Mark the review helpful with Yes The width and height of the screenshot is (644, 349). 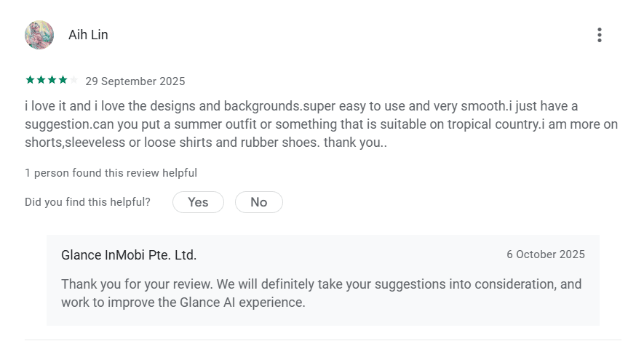pyautogui.click(x=198, y=202)
